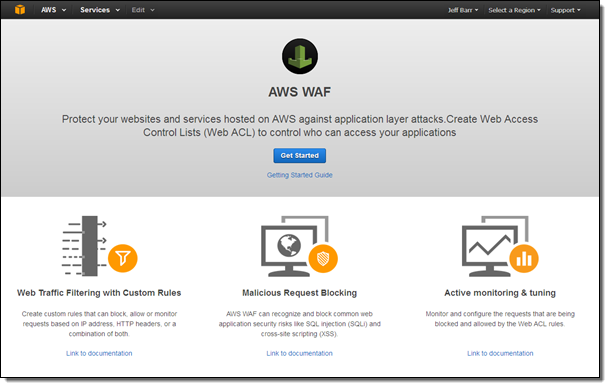The height and width of the screenshot is (388, 610).
Task: Click the 'AWS WAF can recognize and block' paragraph
Action: pos(300,324)
